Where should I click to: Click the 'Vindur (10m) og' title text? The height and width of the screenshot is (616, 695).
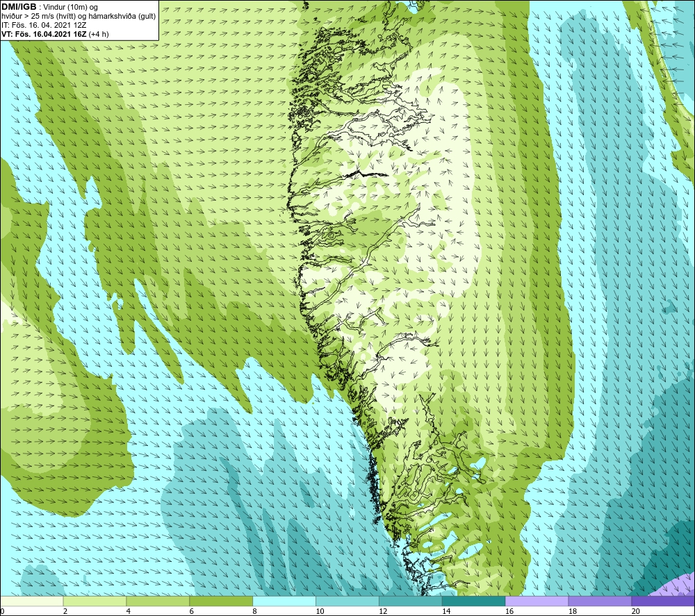(x=70, y=7)
